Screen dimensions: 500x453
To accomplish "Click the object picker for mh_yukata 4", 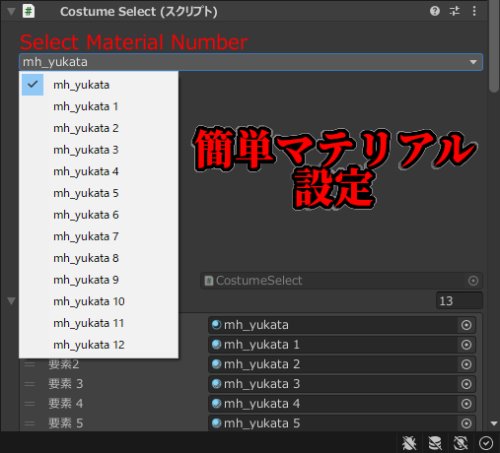I will [x=466, y=404].
